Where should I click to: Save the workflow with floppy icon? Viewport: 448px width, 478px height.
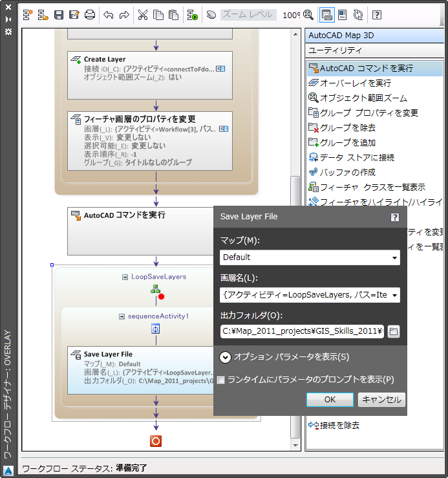pyautogui.click(x=59, y=15)
